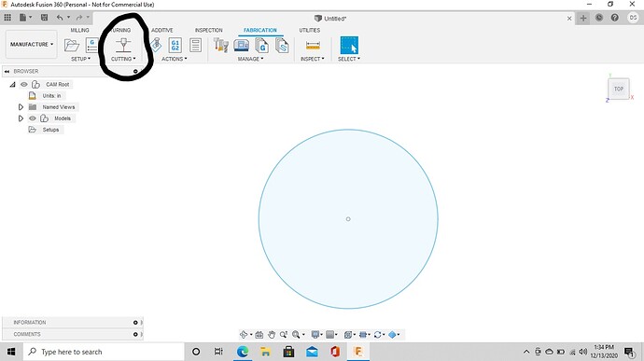The image size is (644, 361).
Task: Click the Windows search box
Action: point(104,352)
